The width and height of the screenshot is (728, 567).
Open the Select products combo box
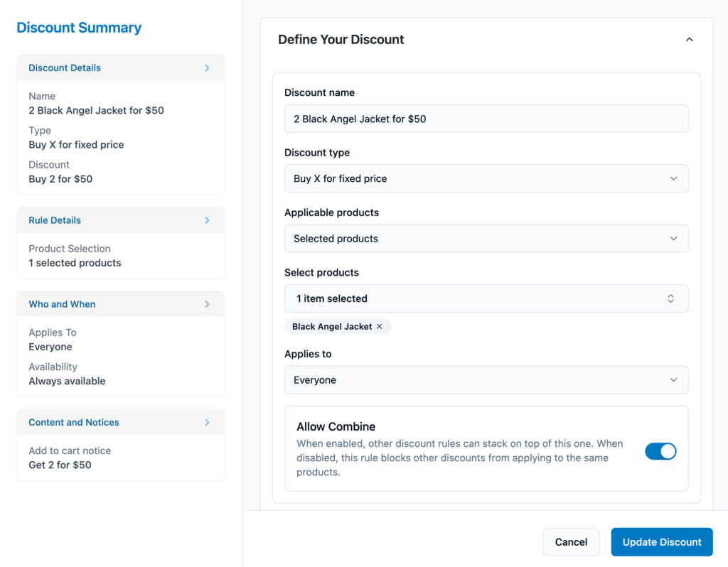tap(486, 298)
